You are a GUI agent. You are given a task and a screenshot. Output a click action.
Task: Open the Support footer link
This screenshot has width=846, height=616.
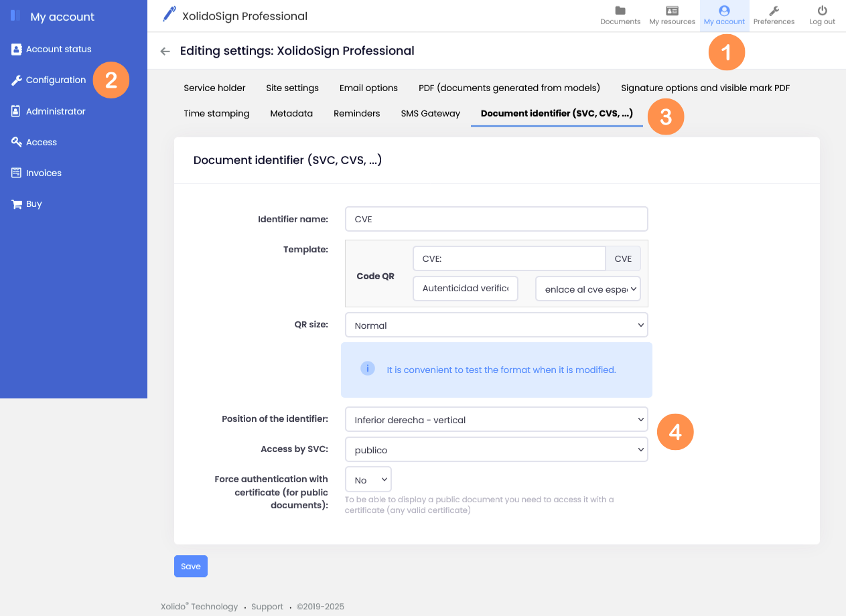pyautogui.click(x=267, y=607)
